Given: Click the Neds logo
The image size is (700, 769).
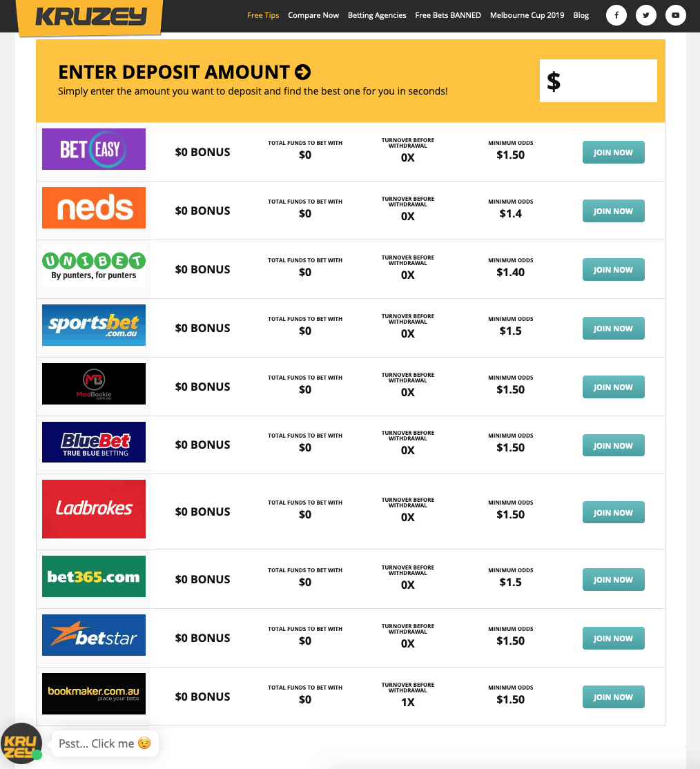Looking at the screenshot, I should tap(94, 208).
